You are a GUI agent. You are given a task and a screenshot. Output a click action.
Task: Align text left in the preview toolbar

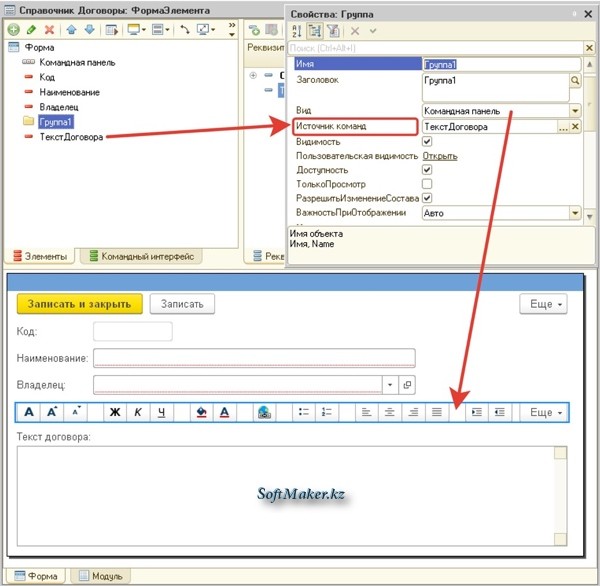pyautogui.click(x=367, y=412)
